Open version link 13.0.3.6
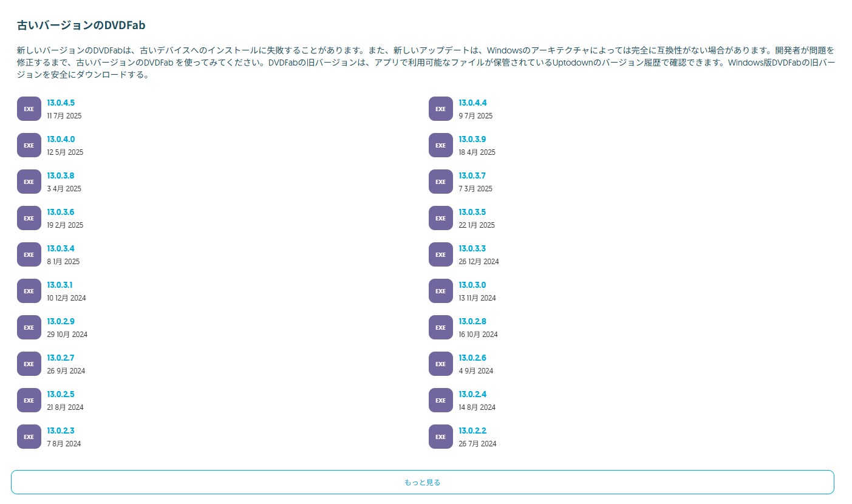 click(61, 213)
